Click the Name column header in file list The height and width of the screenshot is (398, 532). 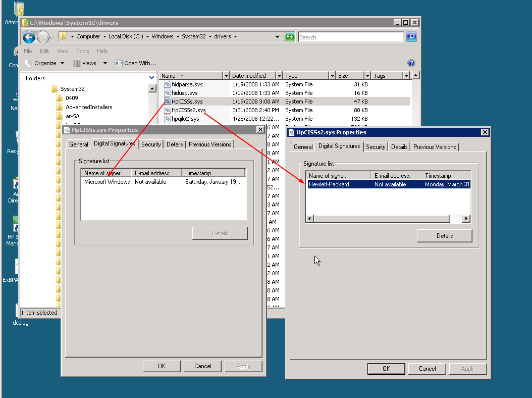point(191,76)
